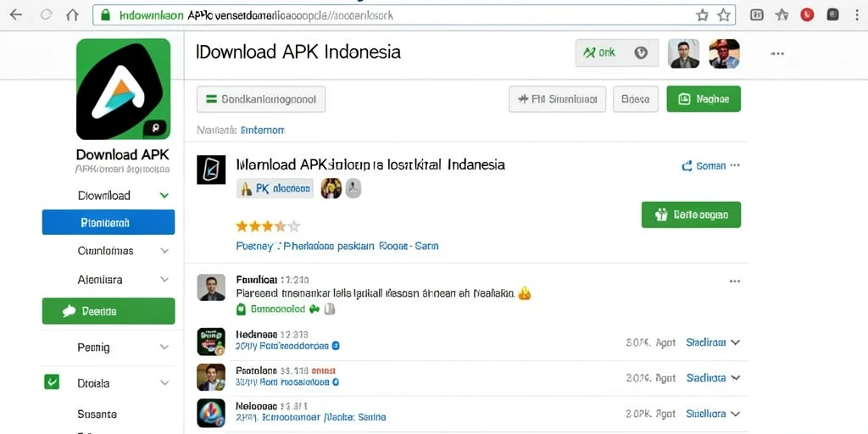Select the 'Susante' sidebar item
Viewport: 868px width, 434px height.
click(x=97, y=414)
